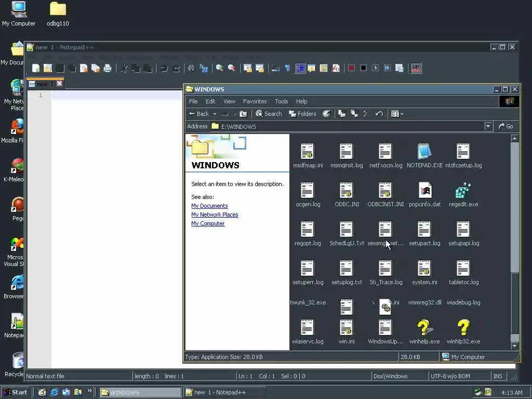Click Notepad++ taskbar button
Screen dimensions: 532x399
(x=224, y=392)
